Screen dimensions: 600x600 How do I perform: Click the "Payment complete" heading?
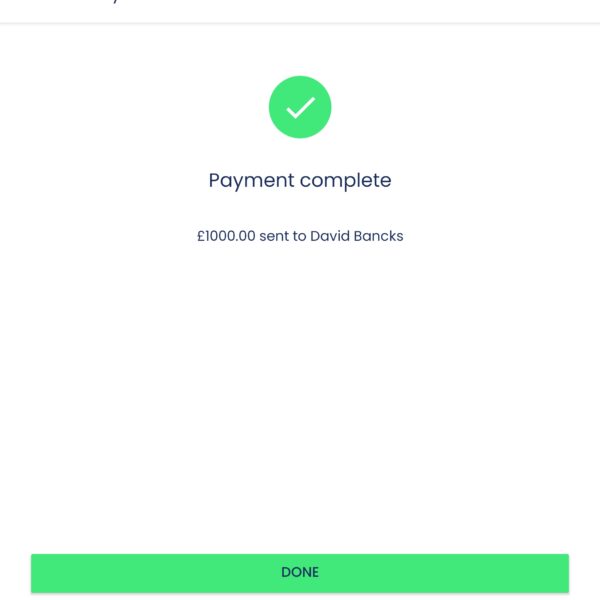[x=300, y=181]
